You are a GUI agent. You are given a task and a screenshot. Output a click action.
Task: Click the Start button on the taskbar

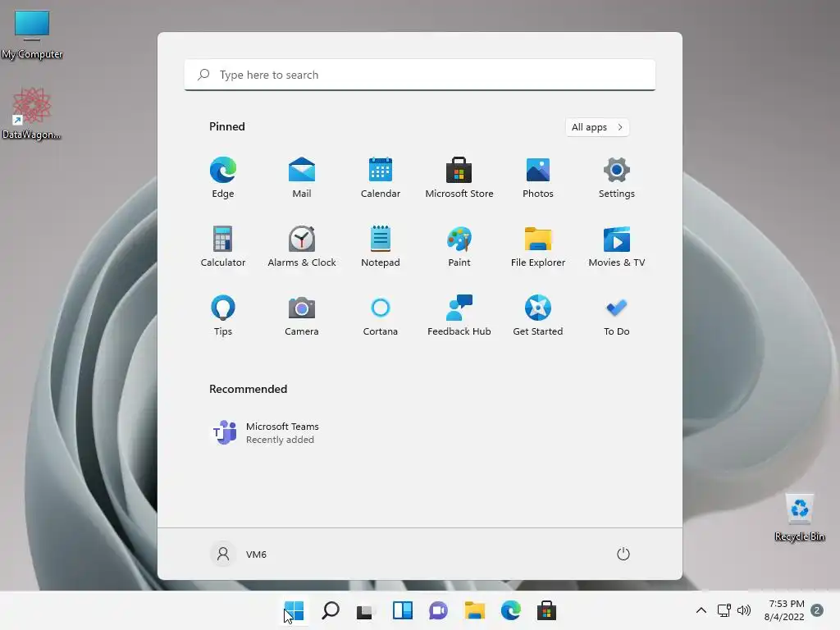tap(294, 610)
